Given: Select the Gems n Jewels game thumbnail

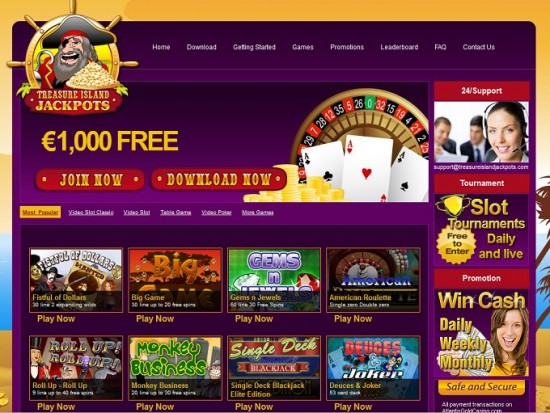Looking at the screenshot, I should click(x=274, y=280).
